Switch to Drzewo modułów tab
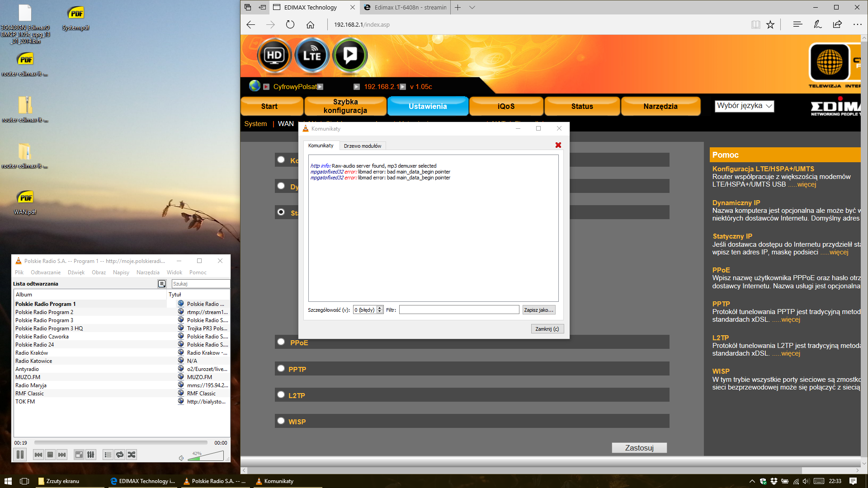Image resolution: width=868 pixels, height=488 pixels. click(363, 146)
